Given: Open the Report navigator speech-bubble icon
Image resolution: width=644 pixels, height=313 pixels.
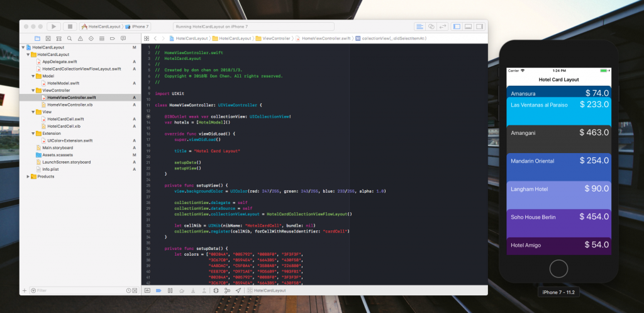Looking at the screenshot, I should click(x=123, y=38).
